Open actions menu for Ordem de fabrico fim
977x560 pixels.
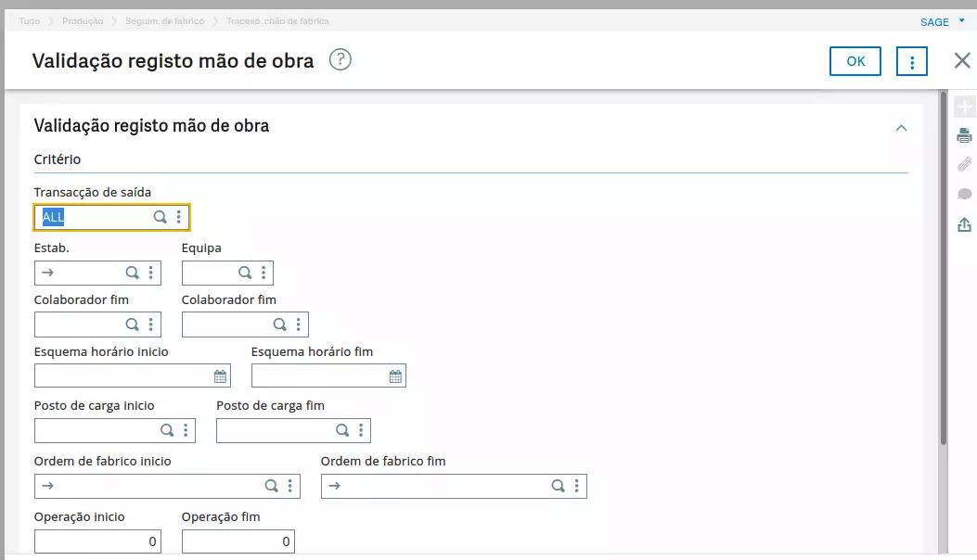tap(576, 486)
